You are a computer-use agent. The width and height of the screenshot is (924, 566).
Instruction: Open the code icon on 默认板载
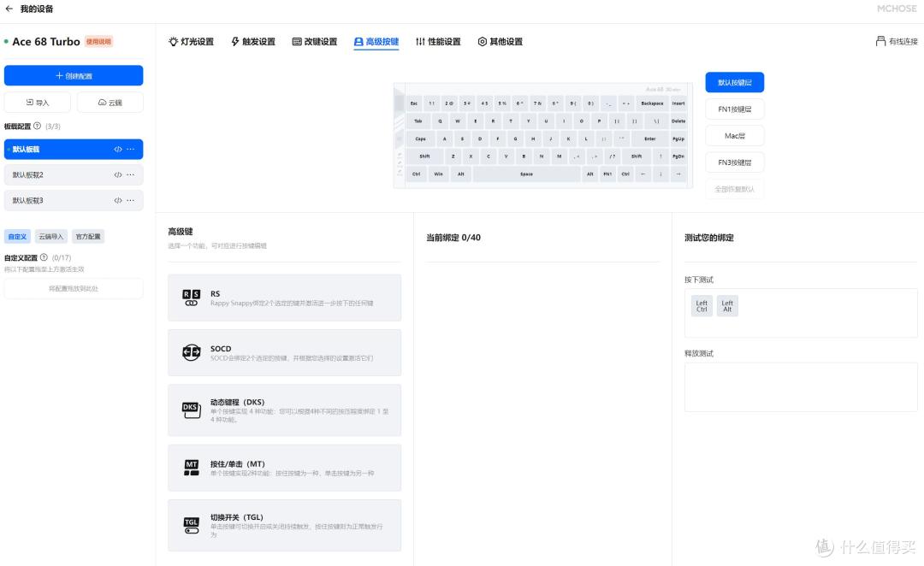[118, 149]
